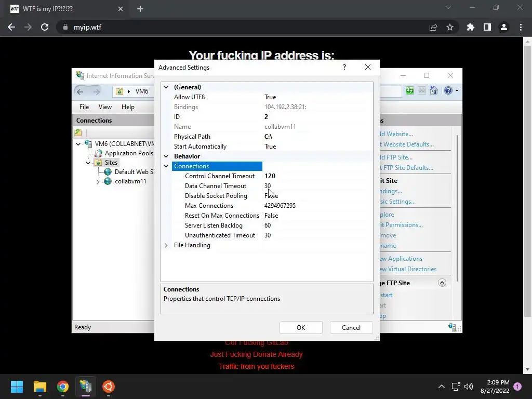Click IIS status bar network icon
This screenshot has height=399, width=532.
(452, 327)
